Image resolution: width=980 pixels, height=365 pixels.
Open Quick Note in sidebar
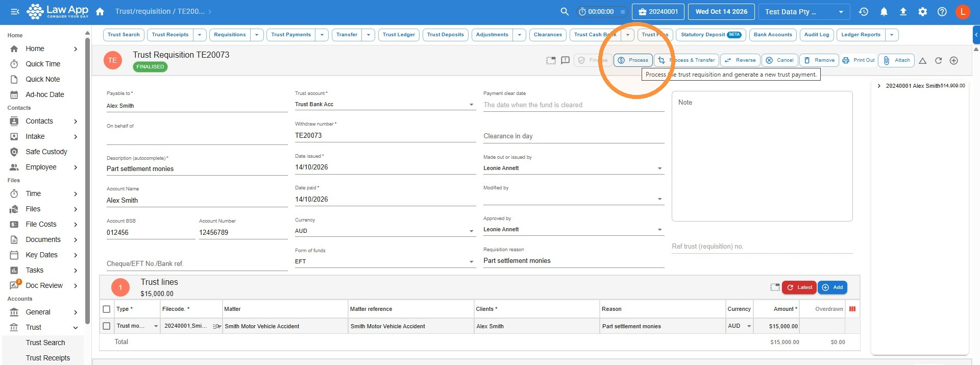coord(43,79)
